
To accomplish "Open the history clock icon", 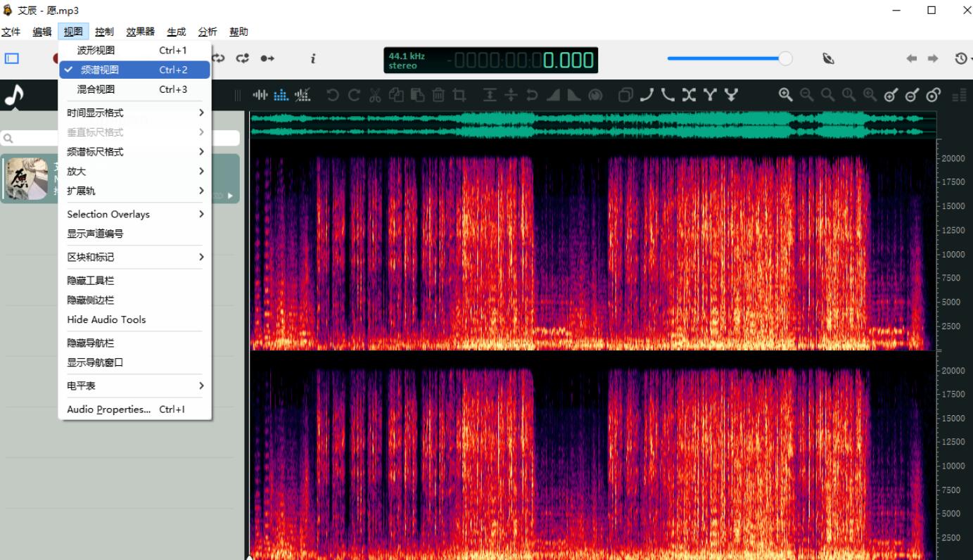I will click(960, 59).
